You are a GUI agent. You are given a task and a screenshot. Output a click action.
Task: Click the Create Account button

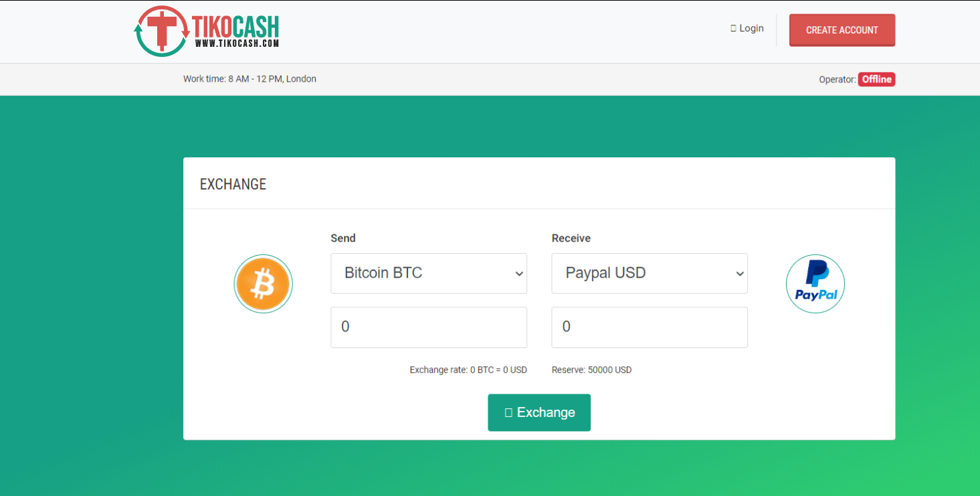[842, 30]
